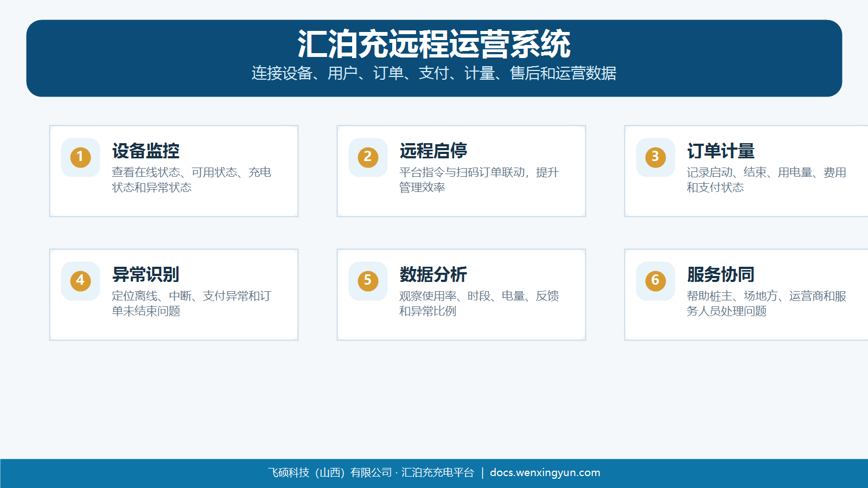The width and height of the screenshot is (868, 488).
Task: Click the number 2 badge icon
Action: (x=368, y=157)
